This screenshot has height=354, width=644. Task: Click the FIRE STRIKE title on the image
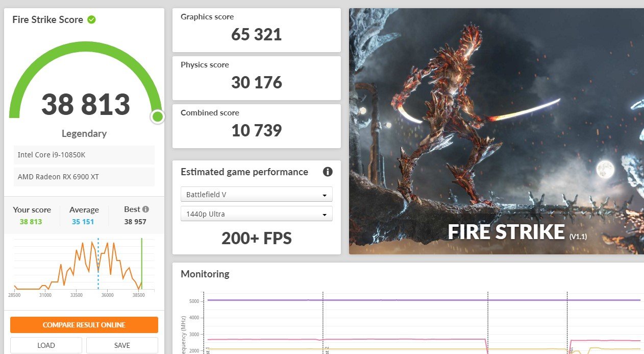tap(506, 232)
